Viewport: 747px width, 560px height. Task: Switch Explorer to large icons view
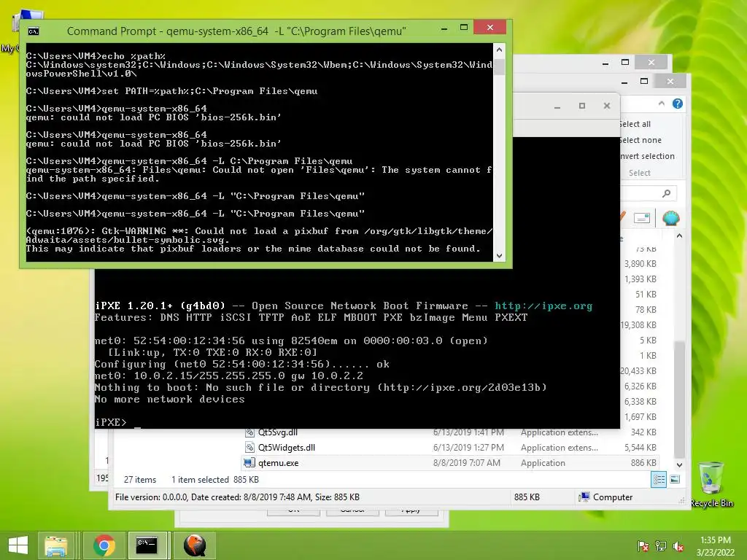675,480
